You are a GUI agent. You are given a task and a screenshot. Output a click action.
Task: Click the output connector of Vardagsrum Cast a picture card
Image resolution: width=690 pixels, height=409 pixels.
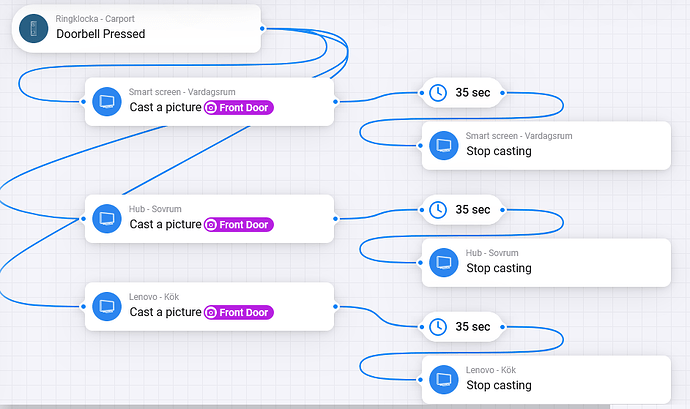click(336, 101)
